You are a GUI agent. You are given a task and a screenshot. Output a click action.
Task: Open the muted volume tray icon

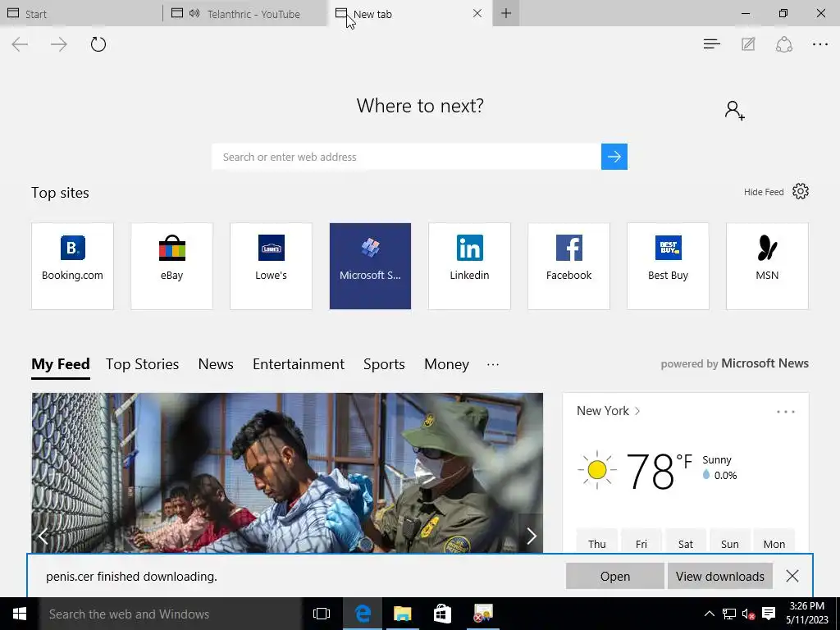point(748,614)
